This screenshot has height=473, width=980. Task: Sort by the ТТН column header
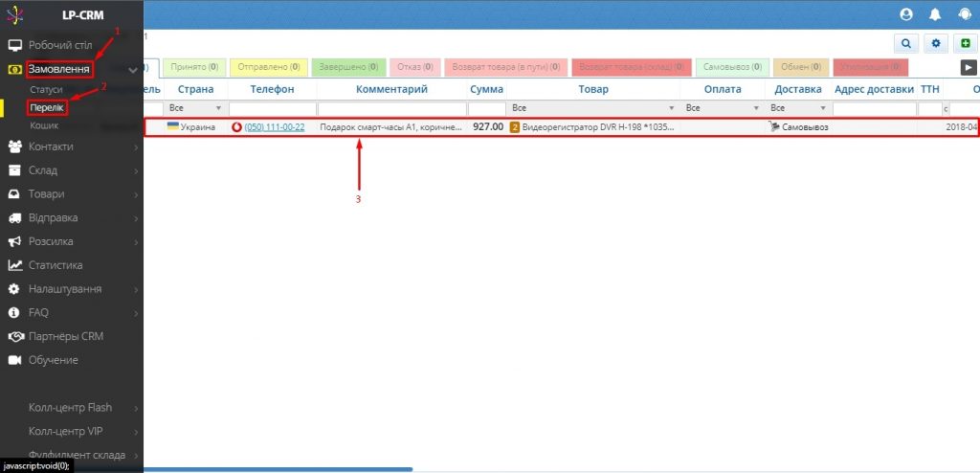(930, 89)
